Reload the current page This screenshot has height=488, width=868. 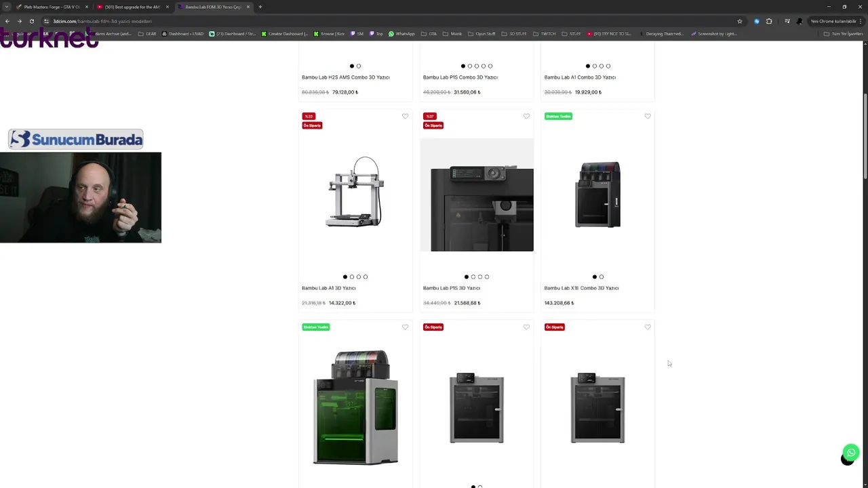(x=31, y=21)
